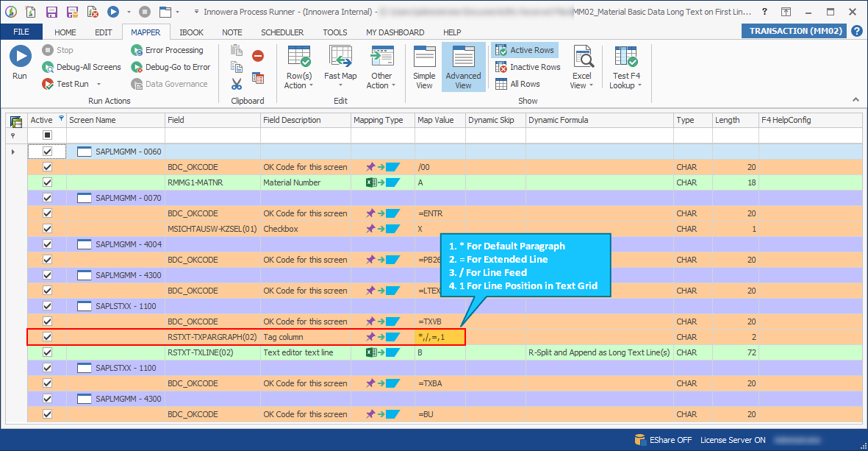Toggle the Active column filter checkbox
The height and width of the screenshot is (451, 868).
[48, 135]
